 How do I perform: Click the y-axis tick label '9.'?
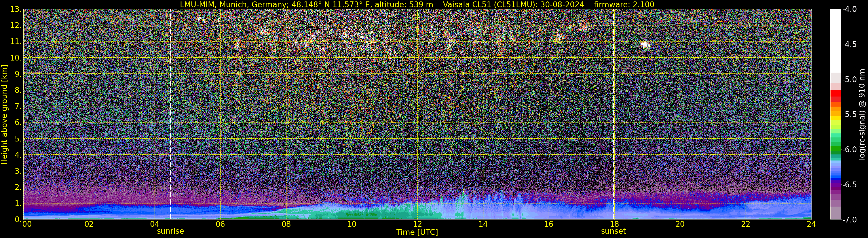click(18, 74)
